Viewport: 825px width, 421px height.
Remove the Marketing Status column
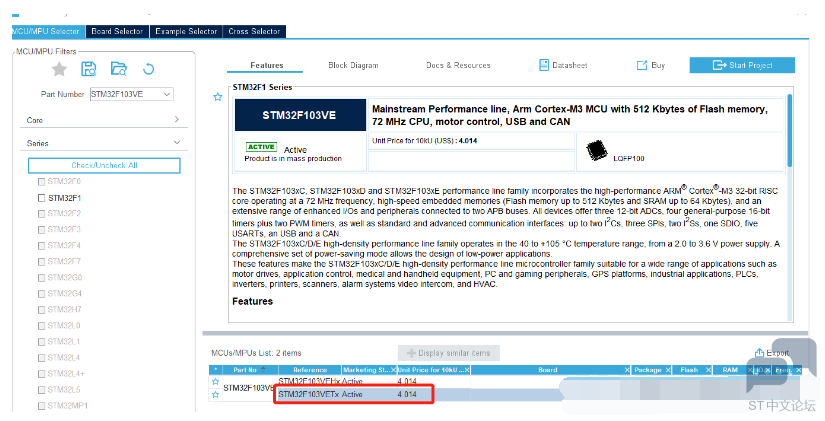[x=393, y=370]
